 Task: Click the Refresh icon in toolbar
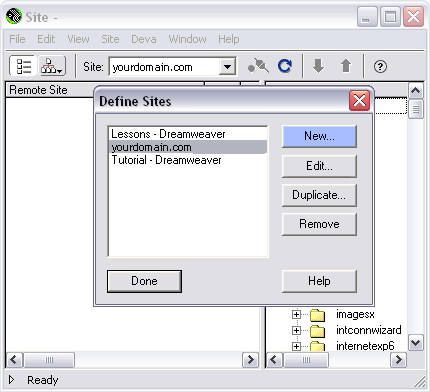pos(285,66)
